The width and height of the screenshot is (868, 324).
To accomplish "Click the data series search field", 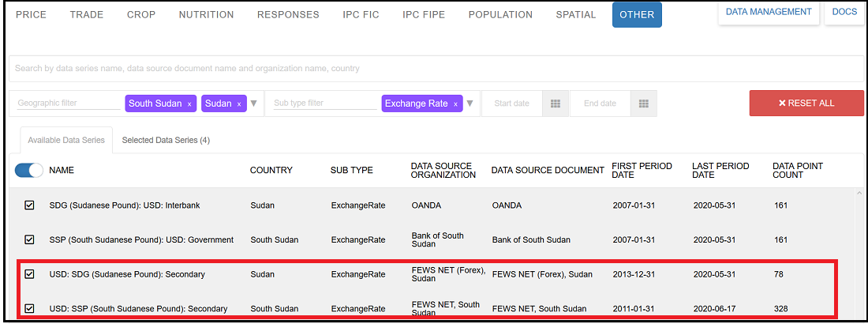I will (395, 68).
